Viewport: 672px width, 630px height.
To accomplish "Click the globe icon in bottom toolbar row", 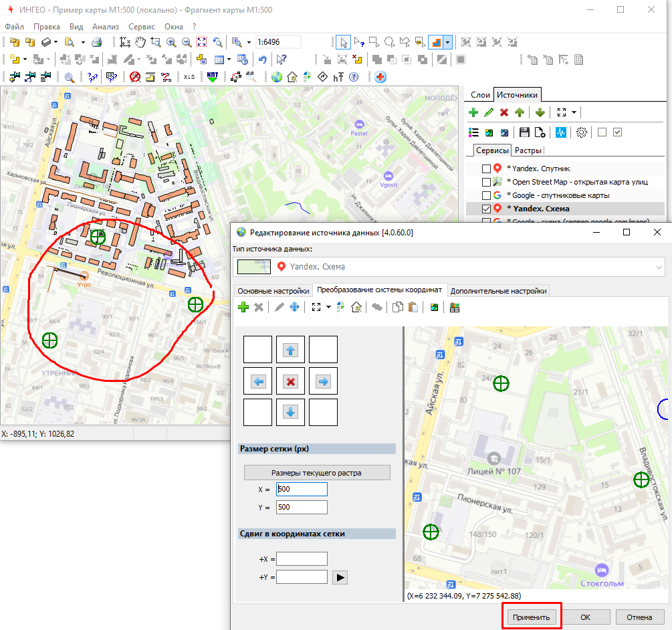I will [x=277, y=77].
